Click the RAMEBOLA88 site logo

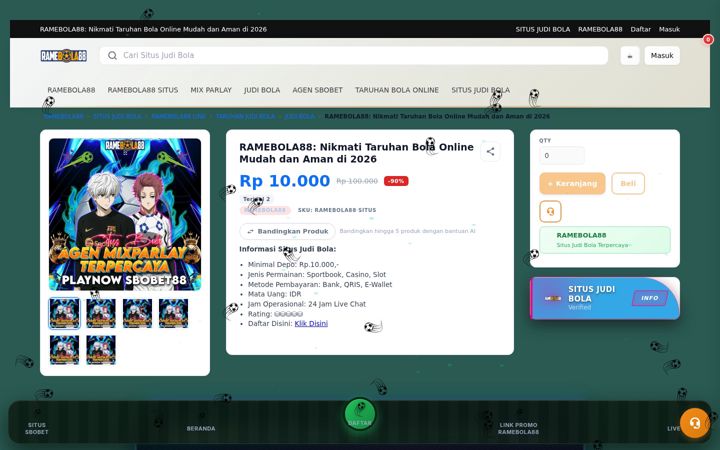point(63,56)
